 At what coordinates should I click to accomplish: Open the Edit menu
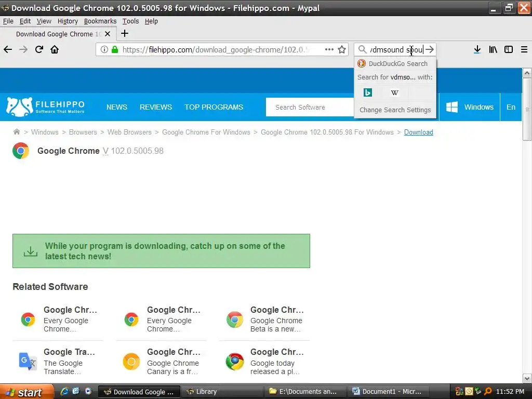click(x=25, y=21)
